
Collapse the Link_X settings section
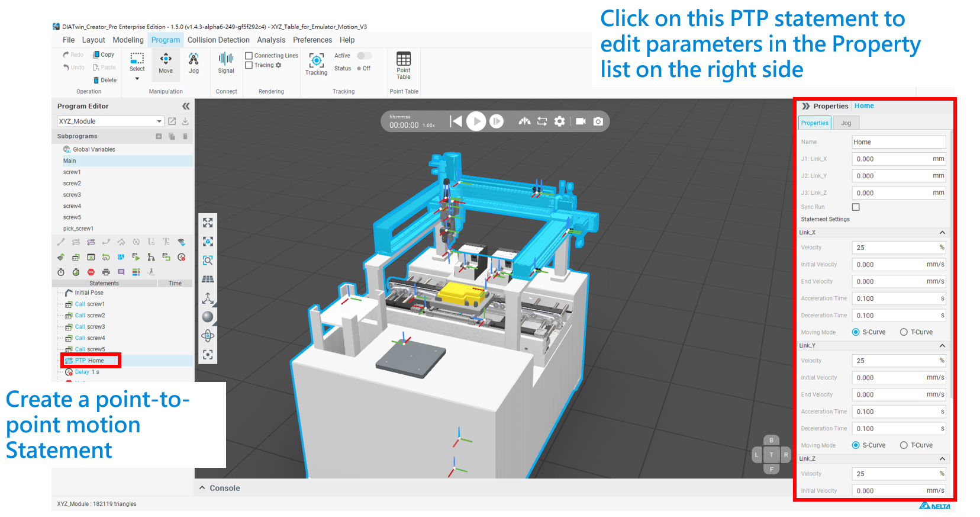(x=942, y=233)
